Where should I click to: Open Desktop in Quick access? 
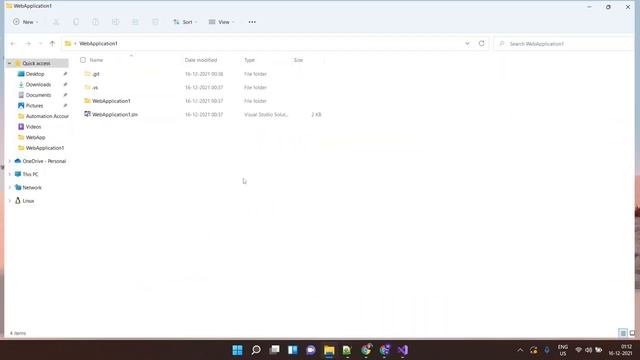point(35,74)
